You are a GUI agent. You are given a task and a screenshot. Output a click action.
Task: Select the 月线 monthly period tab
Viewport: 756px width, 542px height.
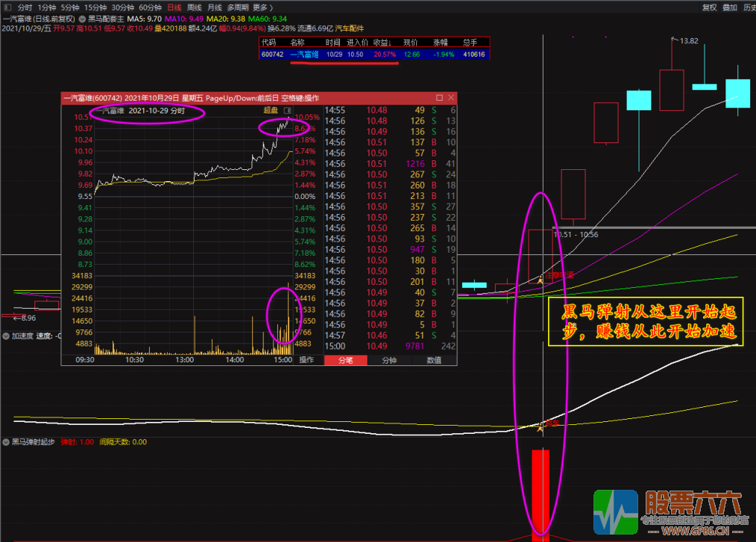click(x=215, y=7)
